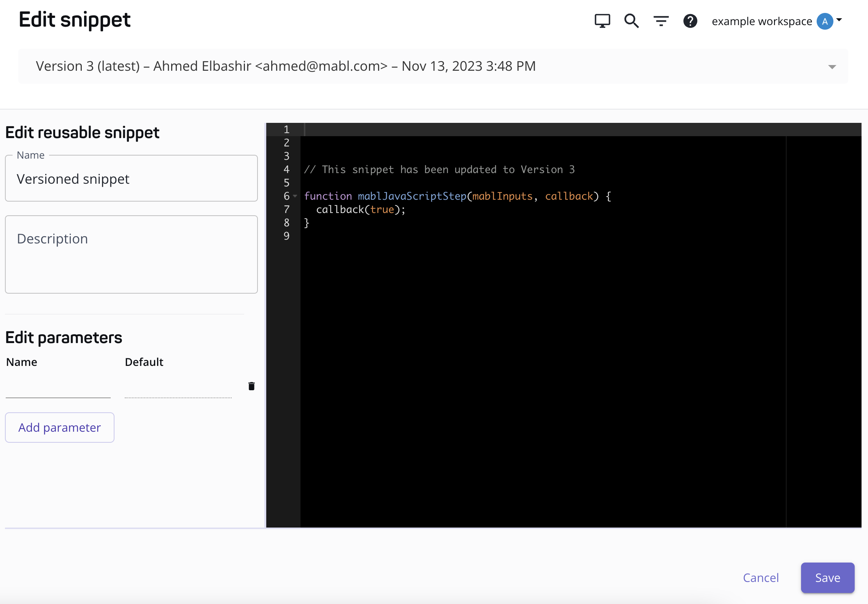Click the Save button
This screenshot has height=604, width=868.
(x=827, y=578)
